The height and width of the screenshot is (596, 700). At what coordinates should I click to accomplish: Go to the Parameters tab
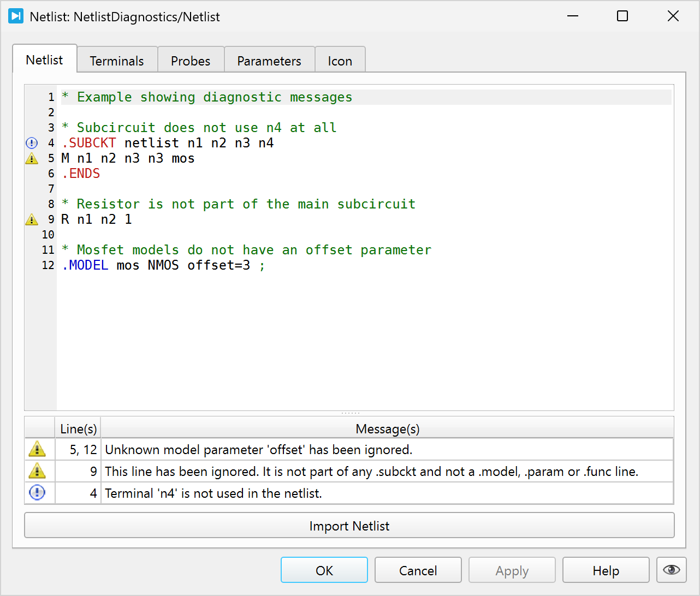269,61
